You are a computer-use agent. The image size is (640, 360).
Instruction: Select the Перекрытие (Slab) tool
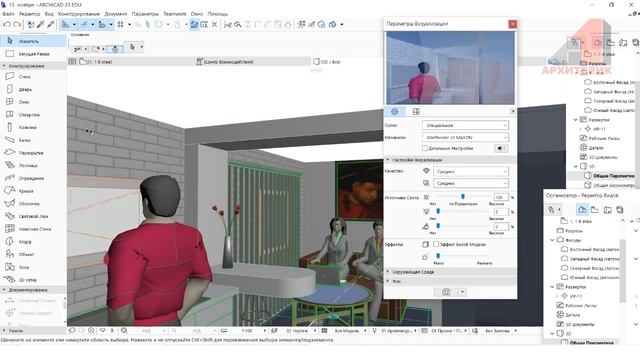coord(33,153)
